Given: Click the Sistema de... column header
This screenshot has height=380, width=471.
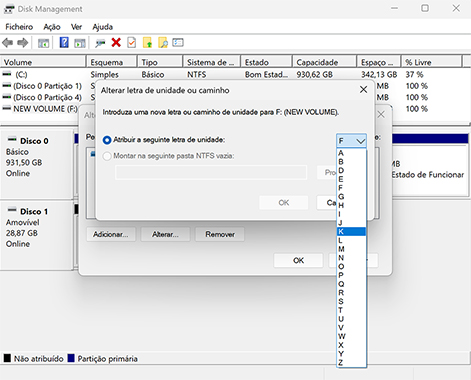Looking at the screenshot, I should point(211,62).
